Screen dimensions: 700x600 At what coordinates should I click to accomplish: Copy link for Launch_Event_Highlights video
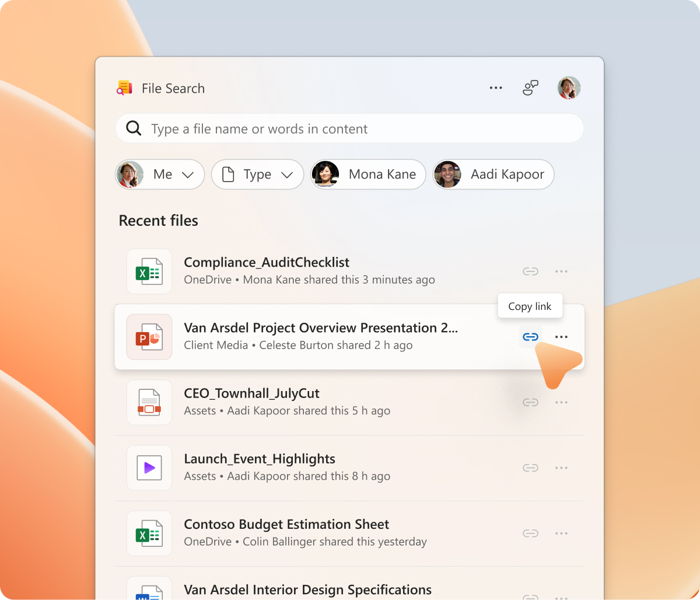[530, 468]
